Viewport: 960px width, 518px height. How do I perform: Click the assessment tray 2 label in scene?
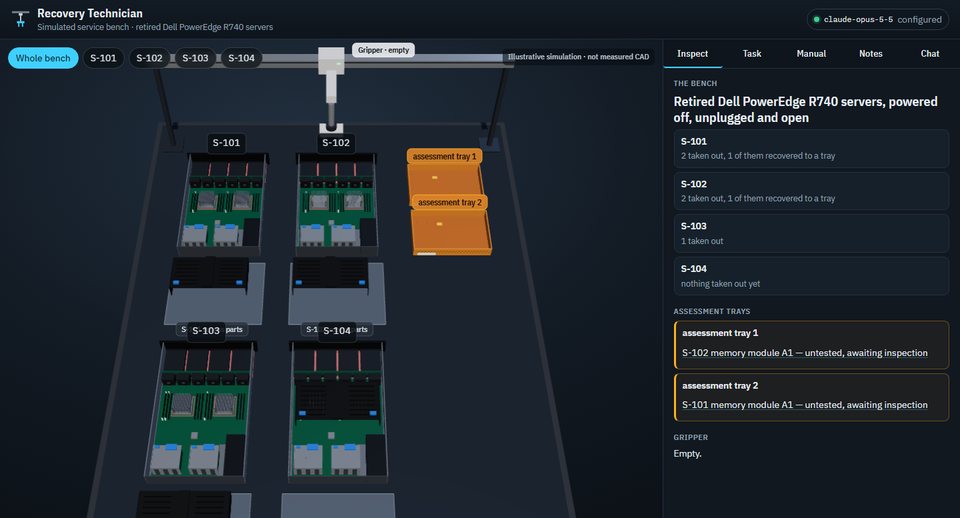click(x=450, y=202)
